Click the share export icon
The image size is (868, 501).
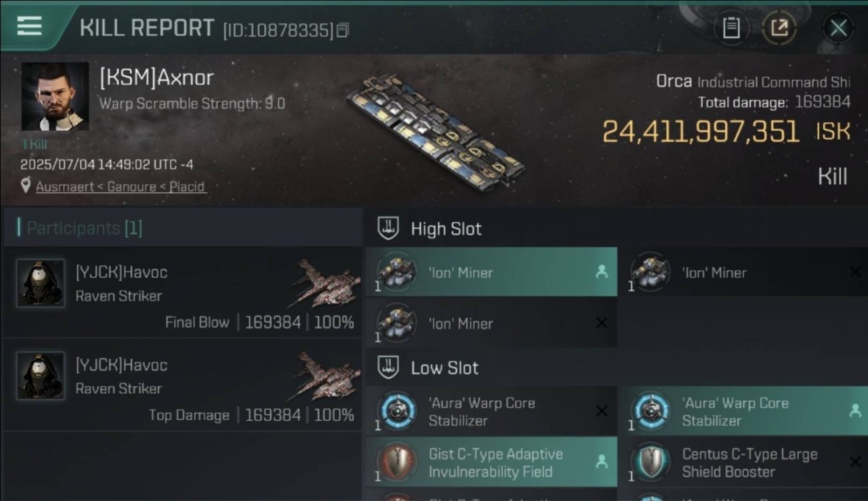coord(779,28)
